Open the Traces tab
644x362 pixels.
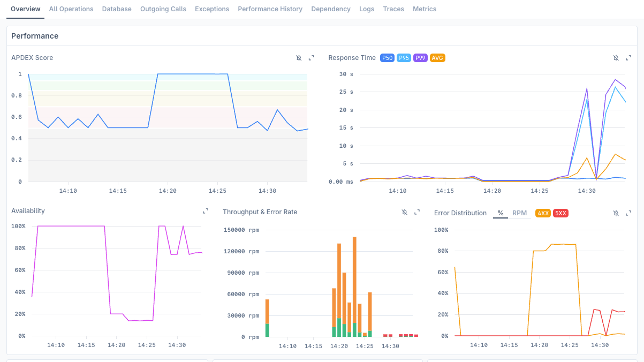pyautogui.click(x=393, y=9)
